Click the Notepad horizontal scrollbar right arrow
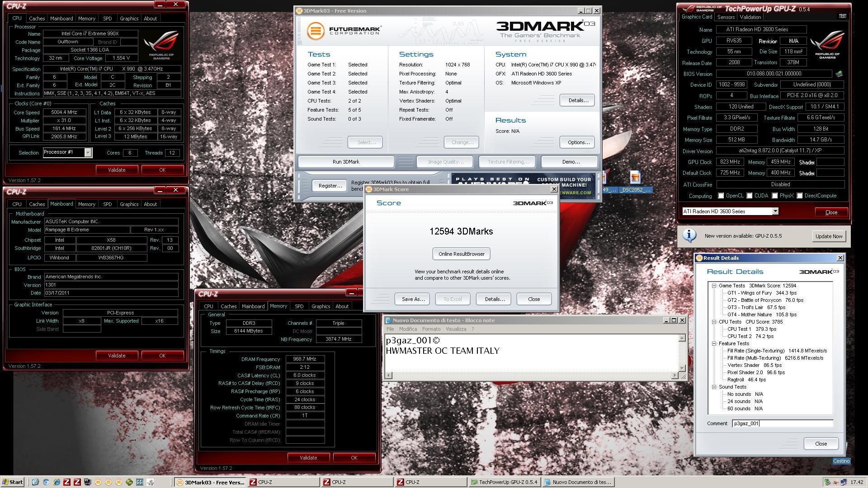 click(675, 375)
